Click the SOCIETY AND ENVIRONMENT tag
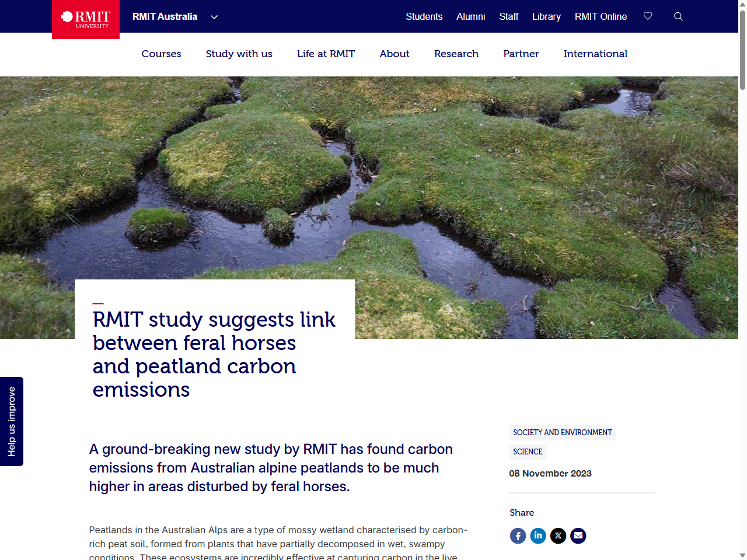747x560 pixels. (562, 433)
